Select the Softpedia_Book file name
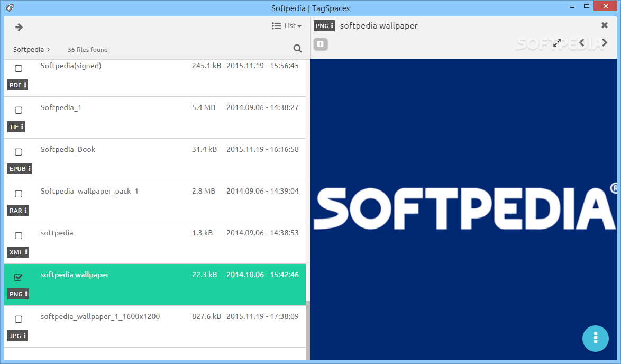The height and width of the screenshot is (364, 621). click(68, 149)
